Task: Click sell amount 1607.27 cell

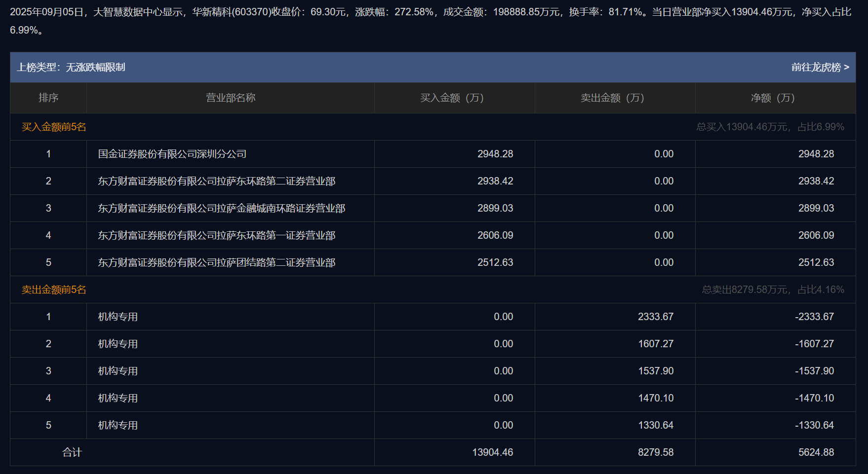Action: click(x=656, y=344)
